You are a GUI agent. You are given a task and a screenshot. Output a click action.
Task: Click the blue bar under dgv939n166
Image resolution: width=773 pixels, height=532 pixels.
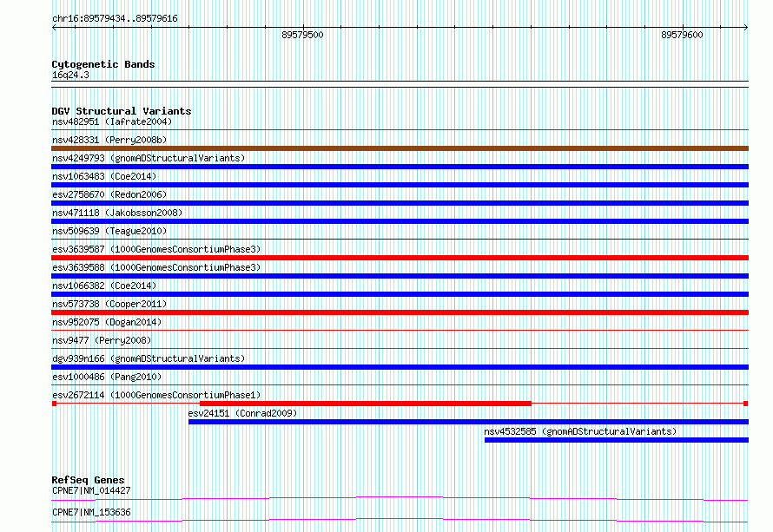tap(400, 367)
